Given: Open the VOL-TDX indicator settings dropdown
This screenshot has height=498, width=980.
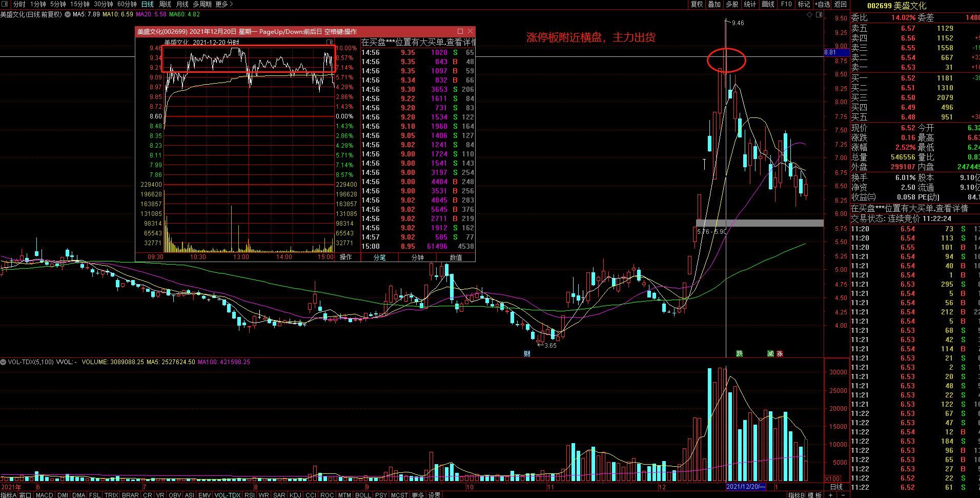Looking at the screenshot, I should 4,362.
